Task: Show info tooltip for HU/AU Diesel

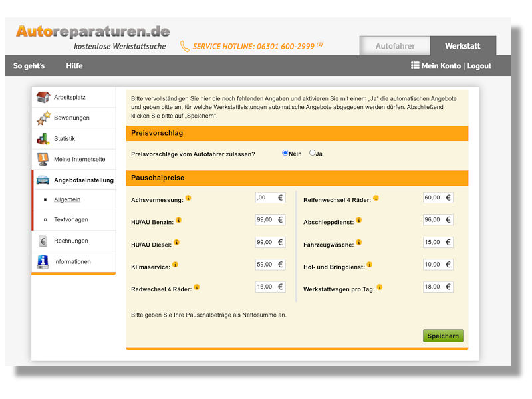Action: point(176,242)
